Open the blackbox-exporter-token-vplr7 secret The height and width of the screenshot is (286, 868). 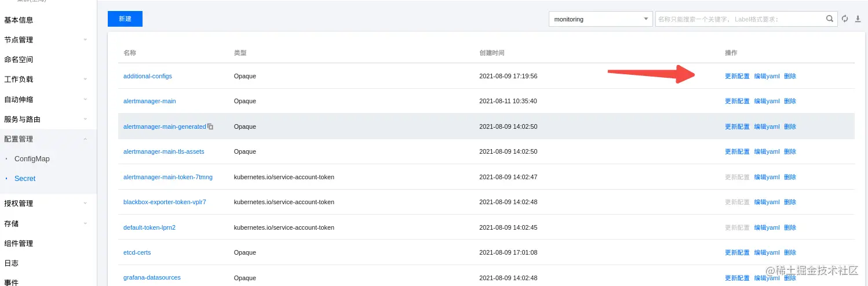click(165, 202)
